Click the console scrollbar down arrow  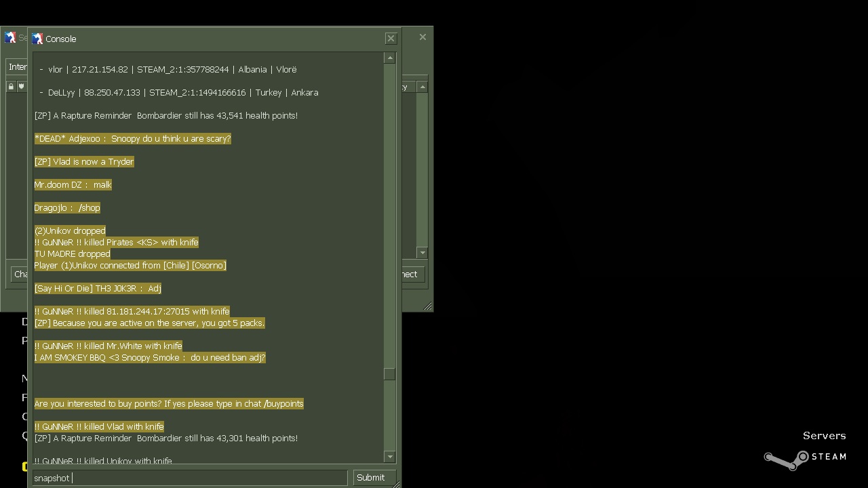tap(389, 457)
